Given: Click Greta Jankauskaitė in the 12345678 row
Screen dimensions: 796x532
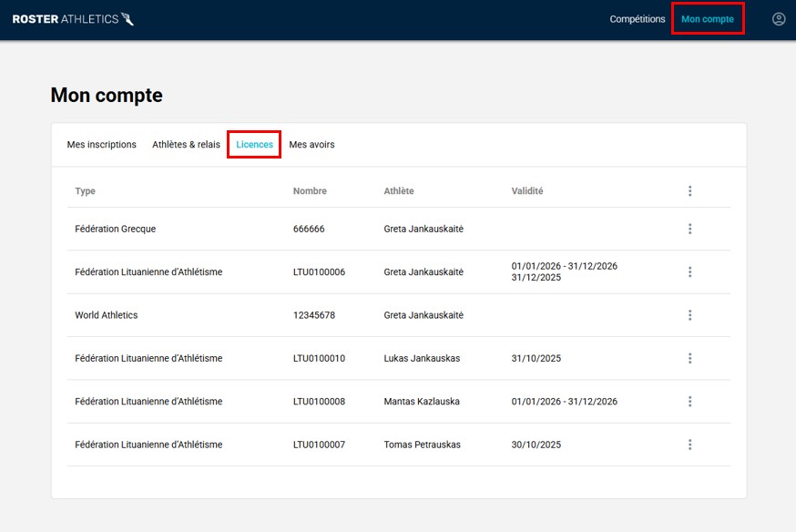Looking at the screenshot, I should click(x=424, y=315).
